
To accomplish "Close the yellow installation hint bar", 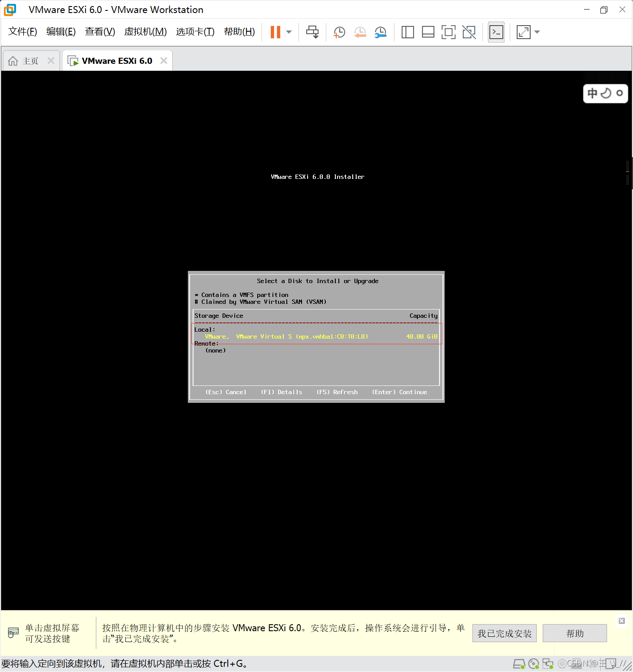I will (x=622, y=621).
